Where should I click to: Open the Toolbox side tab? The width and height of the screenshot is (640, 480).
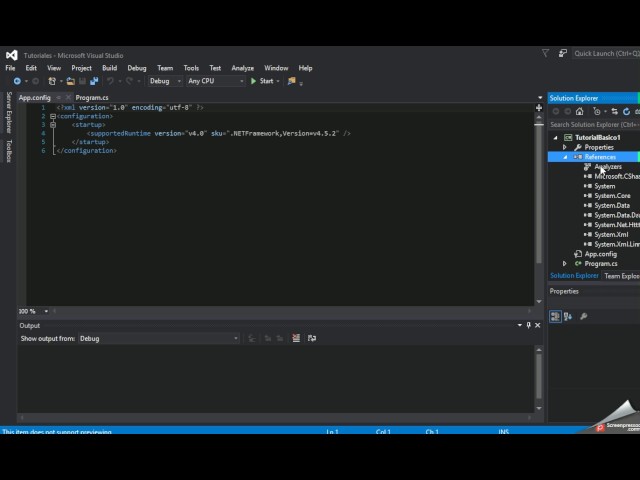9,151
